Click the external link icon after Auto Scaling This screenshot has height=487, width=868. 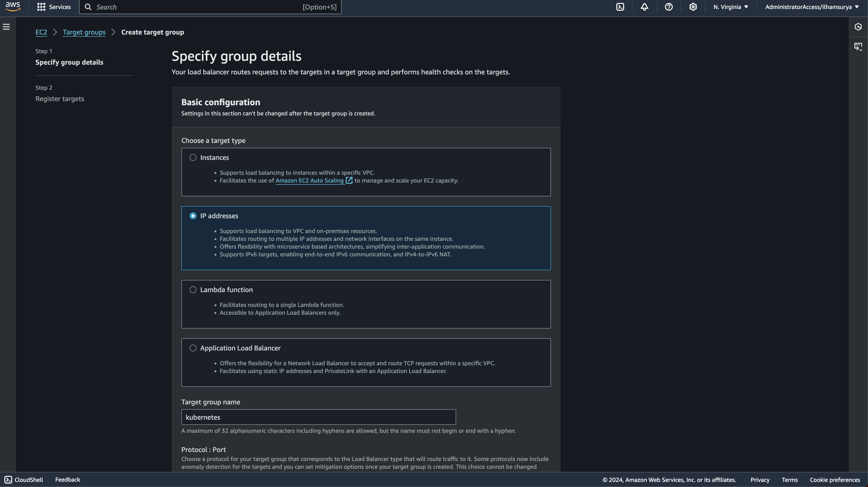click(349, 181)
